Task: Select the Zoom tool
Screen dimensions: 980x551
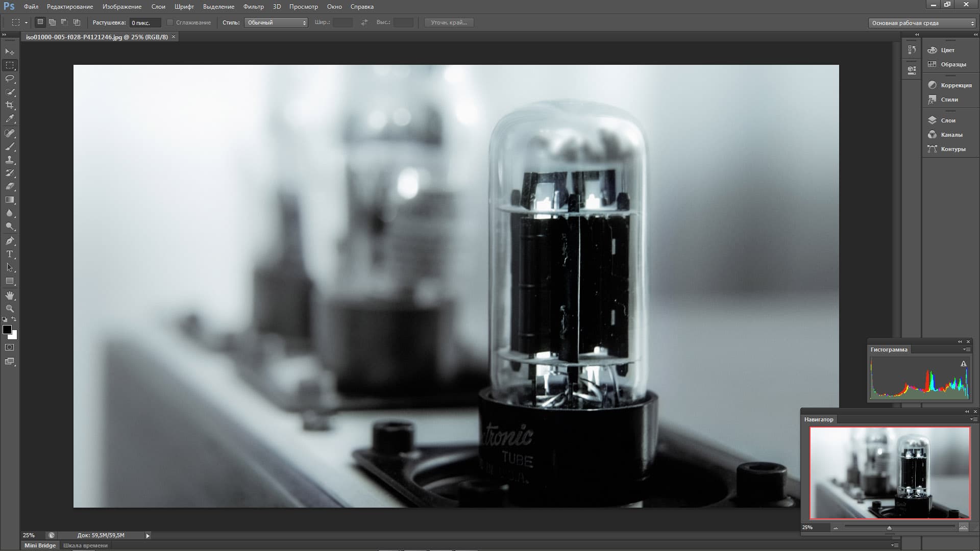Action: pyautogui.click(x=10, y=309)
